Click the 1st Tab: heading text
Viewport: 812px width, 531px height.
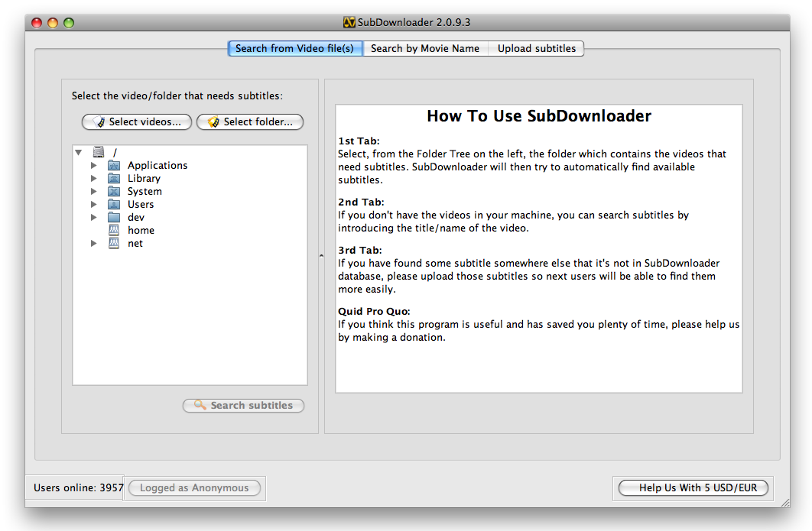tap(359, 141)
